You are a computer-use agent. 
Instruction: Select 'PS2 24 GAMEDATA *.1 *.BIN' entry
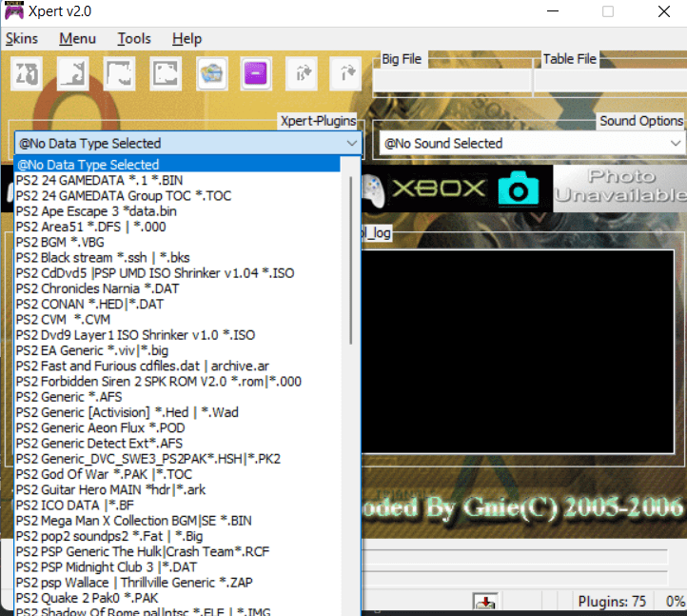[x=177, y=180]
